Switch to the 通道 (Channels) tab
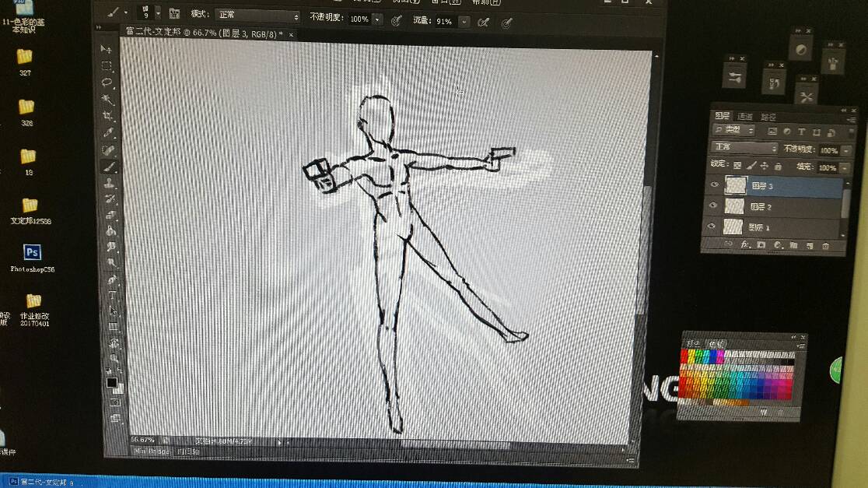868x488 pixels. click(x=745, y=116)
